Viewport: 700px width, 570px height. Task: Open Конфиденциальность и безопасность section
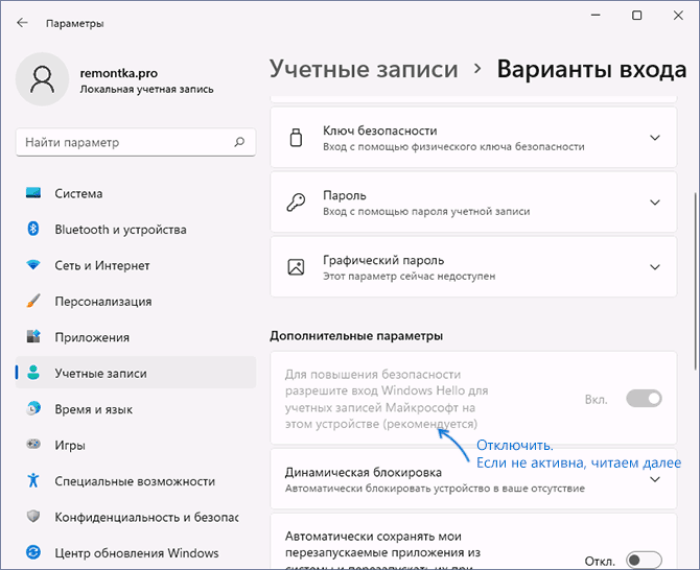pyautogui.click(x=136, y=516)
